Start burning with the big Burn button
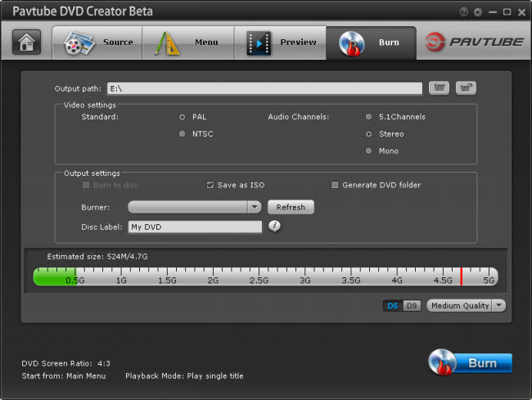 tap(471, 362)
